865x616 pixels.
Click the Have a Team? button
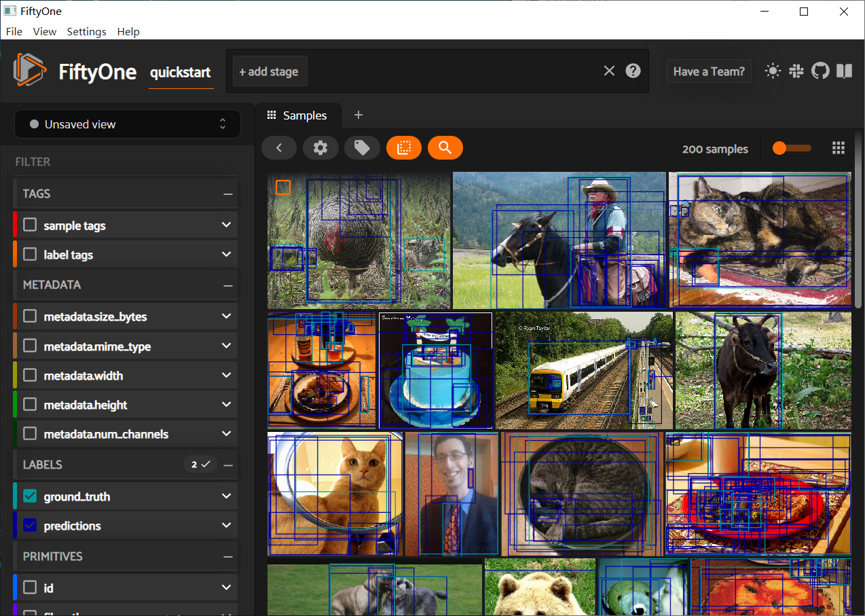[x=709, y=71]
